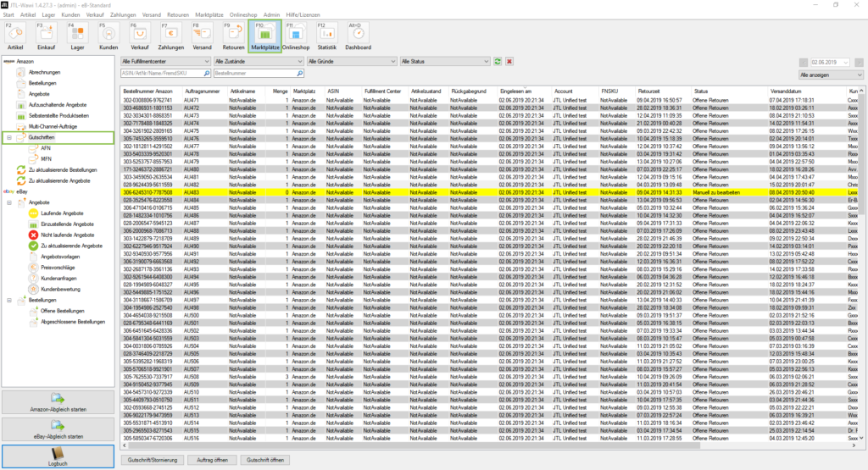
Task: Collapse the Gutschriften tree node
Action: pyautogui.click(x=9, y=136)
